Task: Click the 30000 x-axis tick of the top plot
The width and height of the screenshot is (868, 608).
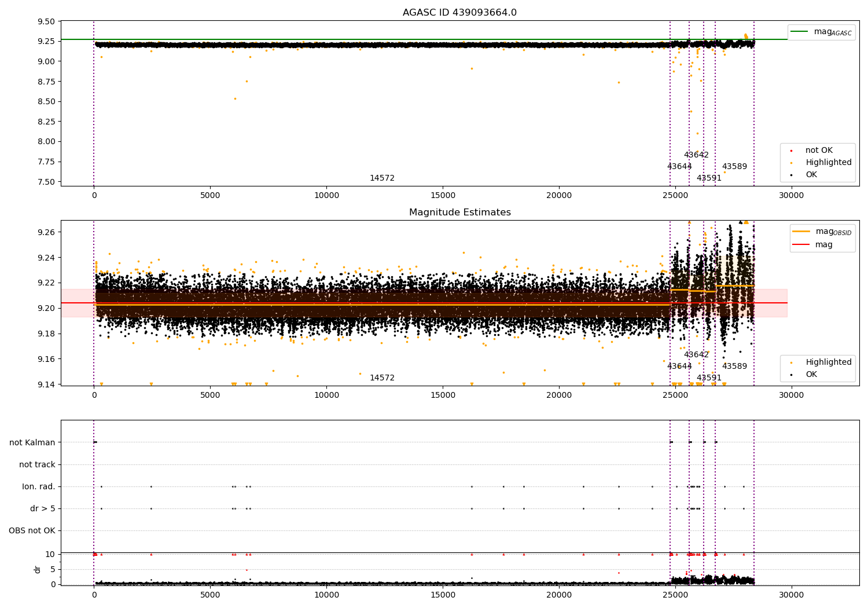Action: pyautogui.click(x=791, y=196)
